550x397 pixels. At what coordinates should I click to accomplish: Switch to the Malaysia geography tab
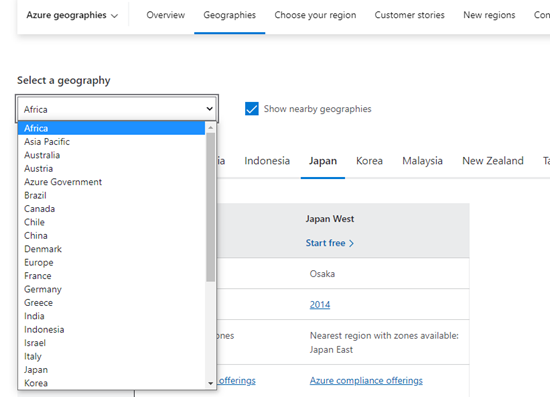pos(422,161)
